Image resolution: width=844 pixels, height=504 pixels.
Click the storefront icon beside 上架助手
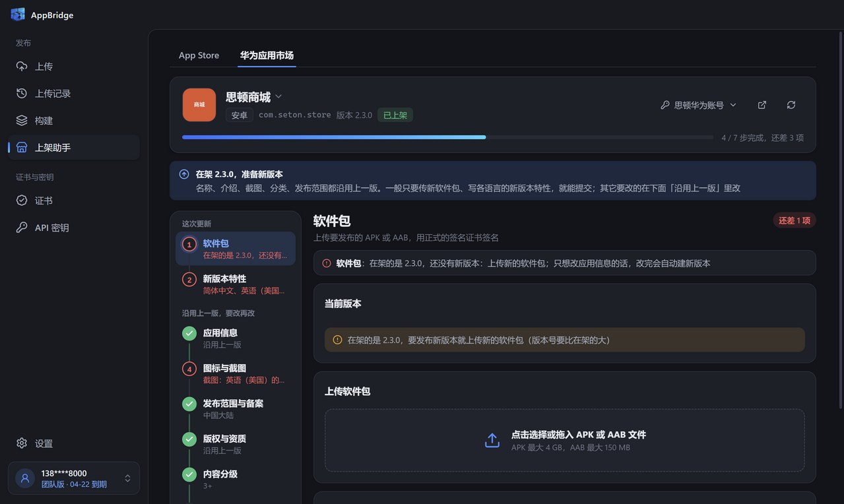click(22, 148)
